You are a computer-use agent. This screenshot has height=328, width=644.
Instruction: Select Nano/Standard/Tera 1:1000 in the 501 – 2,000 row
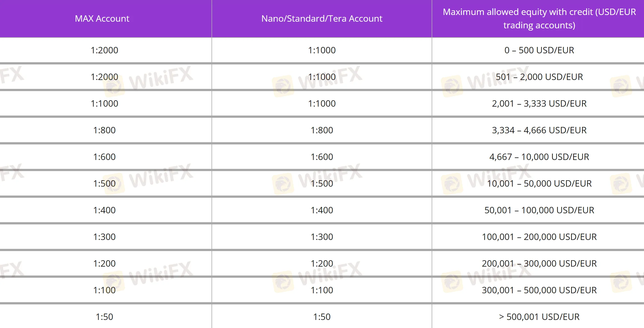tap(322, 77)
